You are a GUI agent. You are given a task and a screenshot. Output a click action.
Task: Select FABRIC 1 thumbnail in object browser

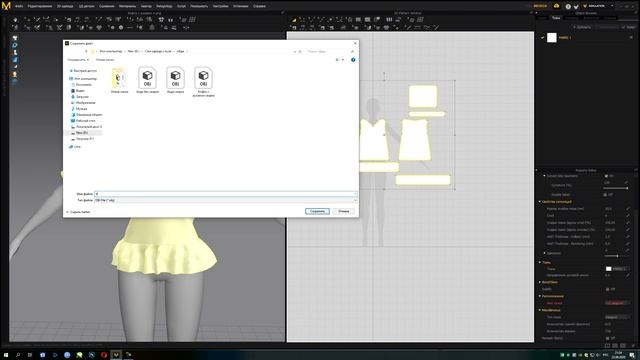(552, 38)
